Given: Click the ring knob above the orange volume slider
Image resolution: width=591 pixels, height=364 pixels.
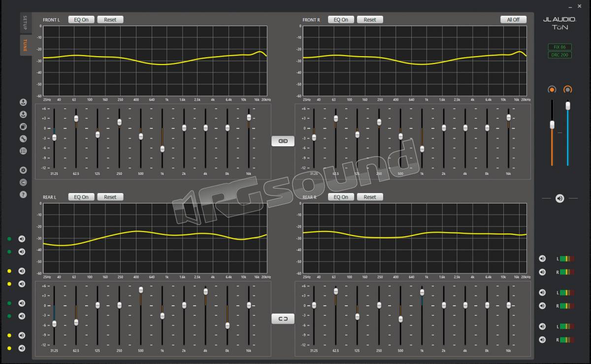Looking at the screenshot, I should (552, 90).
